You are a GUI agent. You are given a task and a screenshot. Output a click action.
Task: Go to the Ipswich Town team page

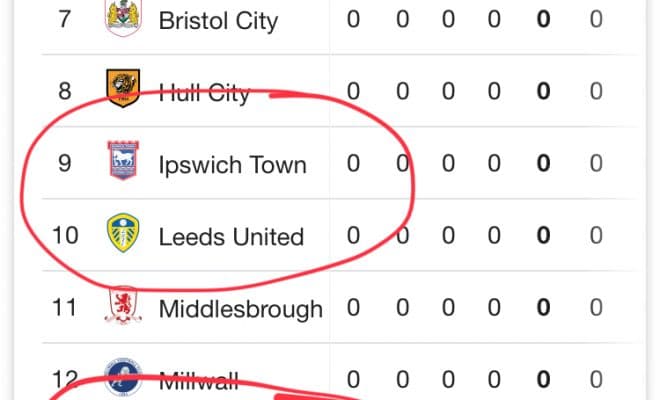(x=232, y=165)
